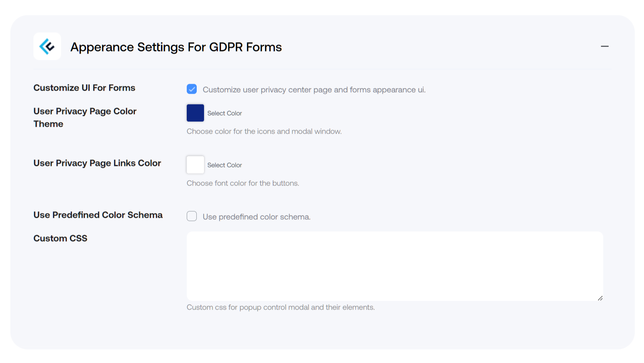Enable Use predefined color schema checkbox
Viewport: 644px width, 363px height.
(x=192, y=216)
